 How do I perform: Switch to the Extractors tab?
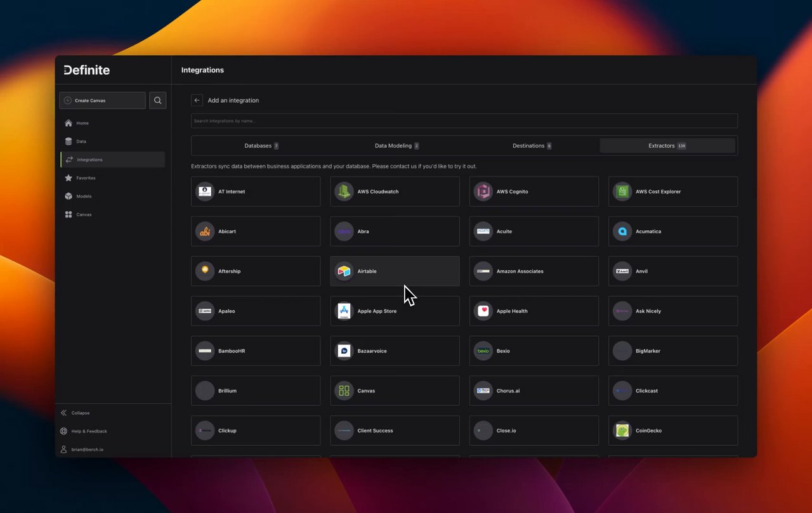point(667,146)
